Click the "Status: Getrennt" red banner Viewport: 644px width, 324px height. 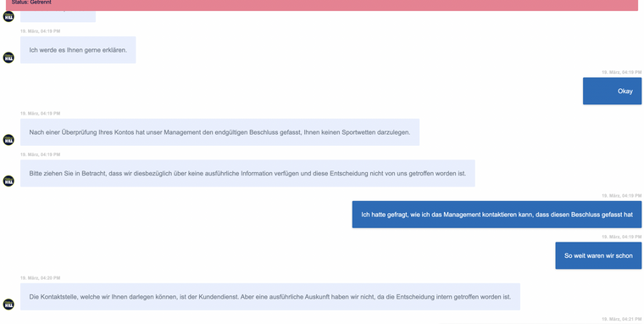tap(322, 5)
